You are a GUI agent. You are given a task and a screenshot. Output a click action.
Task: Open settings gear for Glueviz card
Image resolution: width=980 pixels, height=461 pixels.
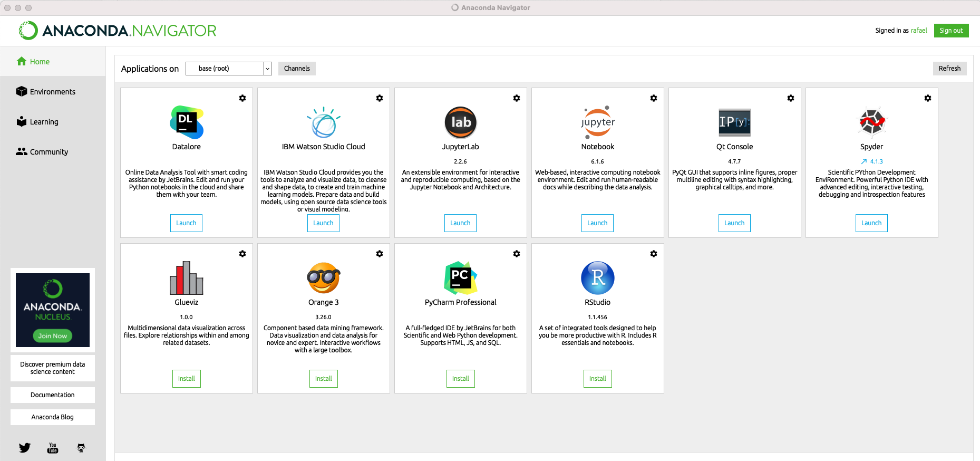tap(242, 254)
